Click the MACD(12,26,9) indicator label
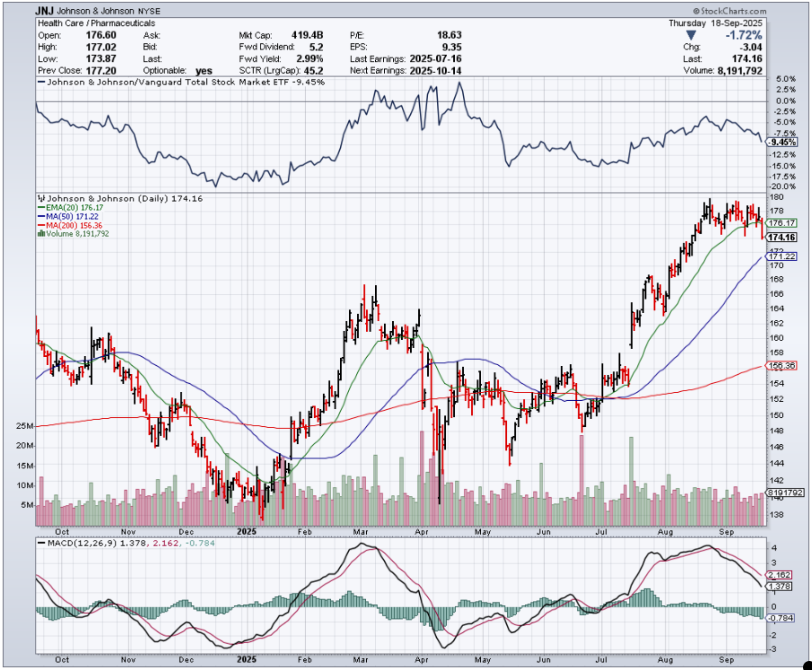Screen dimensions: 812x670 (83, 544)
